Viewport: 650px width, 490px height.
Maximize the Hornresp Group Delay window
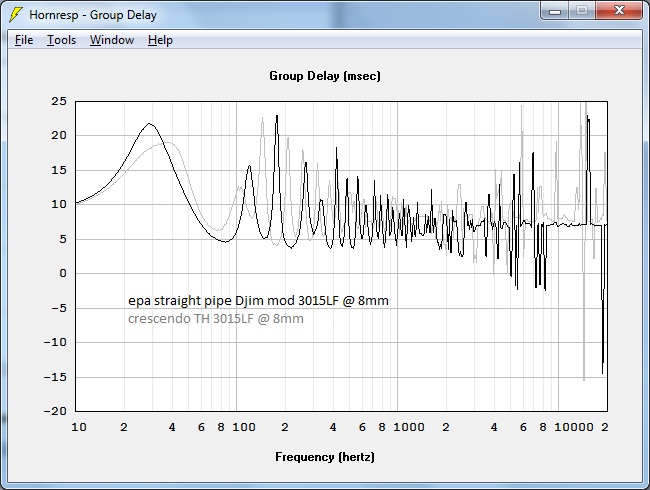click(x=582, y=11)
